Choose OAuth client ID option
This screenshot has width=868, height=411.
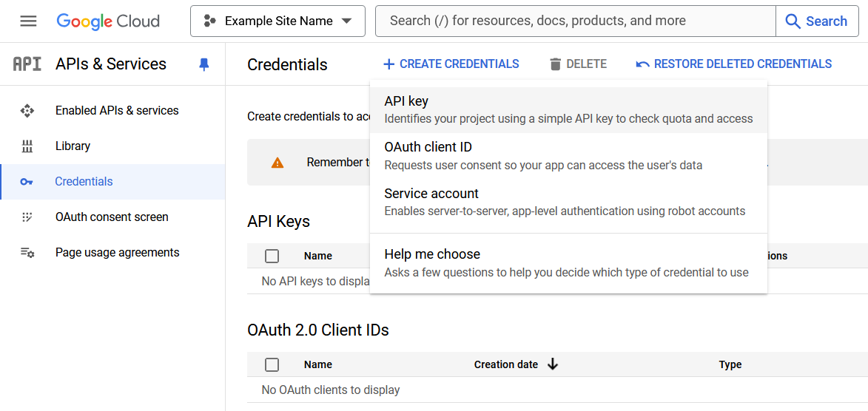point(568,156)
